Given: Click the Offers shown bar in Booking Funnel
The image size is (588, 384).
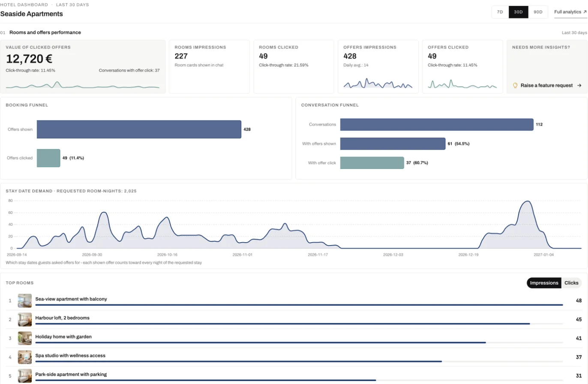Looking at the screenshot, I should [139, 129].
